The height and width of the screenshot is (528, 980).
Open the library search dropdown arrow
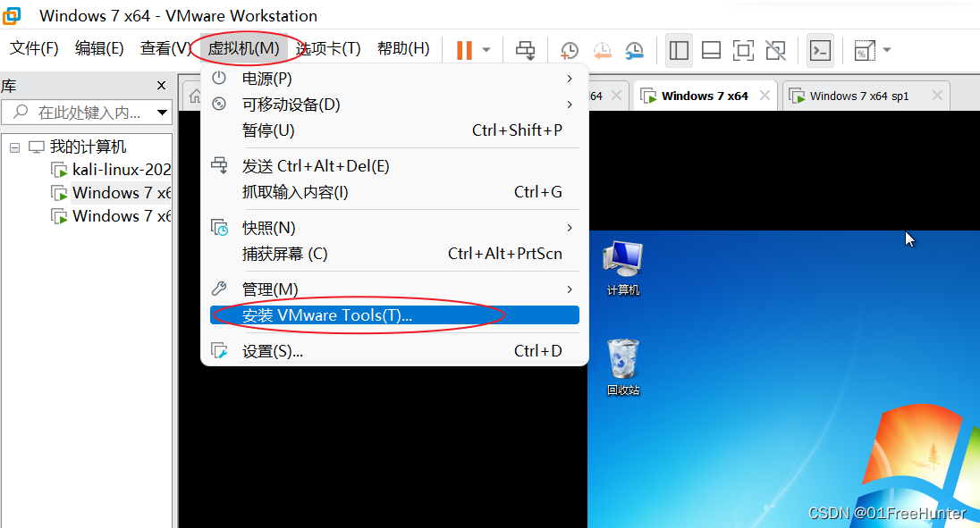[x=162, y=112]
